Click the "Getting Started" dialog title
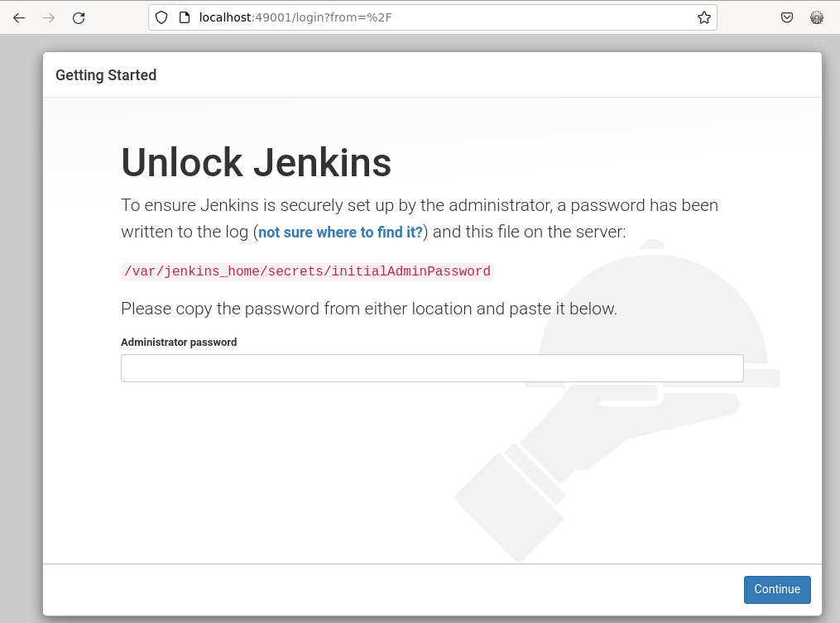Viewport: 840px width, 623px height. point(106,75)
